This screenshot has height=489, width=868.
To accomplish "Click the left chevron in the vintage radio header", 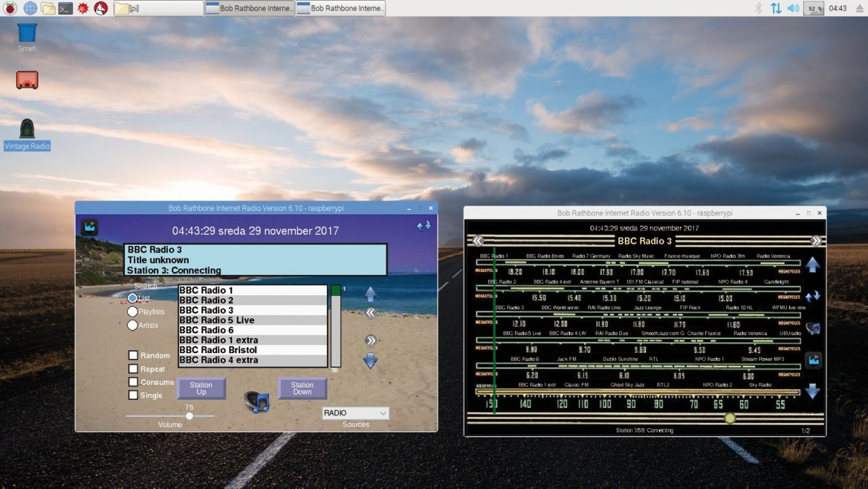I will (x=477, y=241).
